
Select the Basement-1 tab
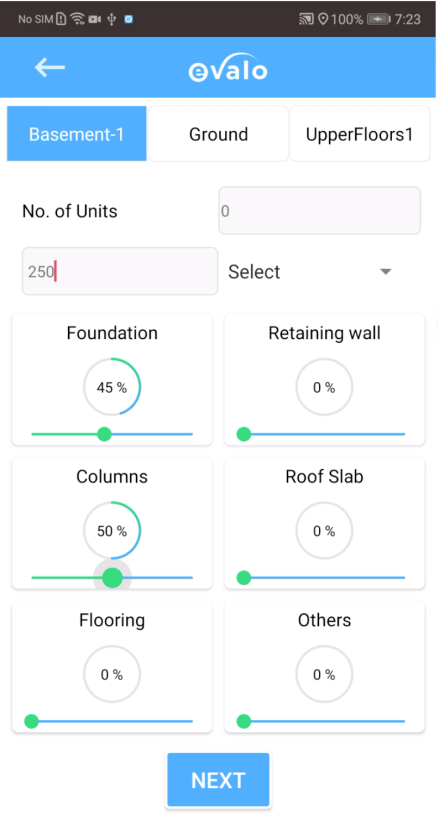tap(76, 134)
